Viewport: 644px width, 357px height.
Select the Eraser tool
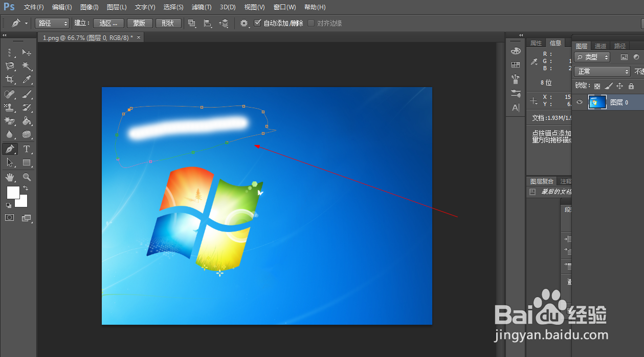pos(10,121)
